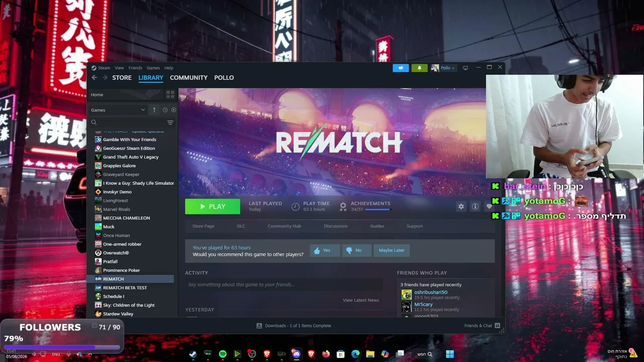The image size is (644, 362).
Task: Open the Discussions link
Action: 336,226
